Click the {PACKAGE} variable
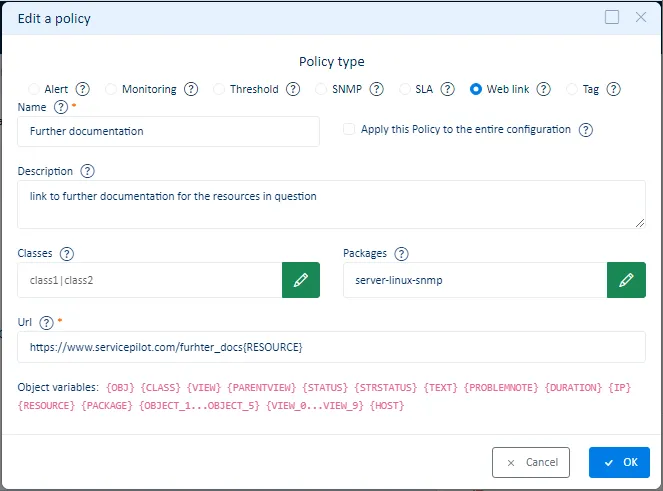This screenshot has height=491, width=663. (x=107, y=406)
